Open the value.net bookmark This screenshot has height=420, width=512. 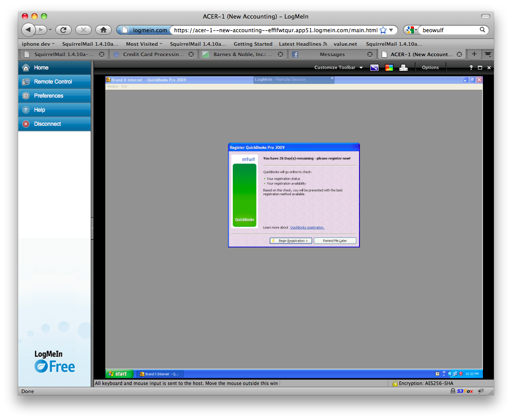click(345, 44)
